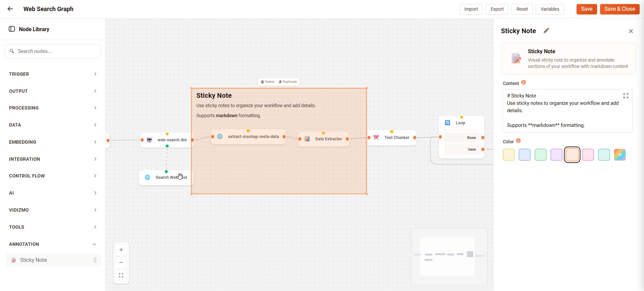Image resolution: width=644 pixels, height=291 pixels.
Task: Select the Text Chunker node
Action: pos(392,138)
